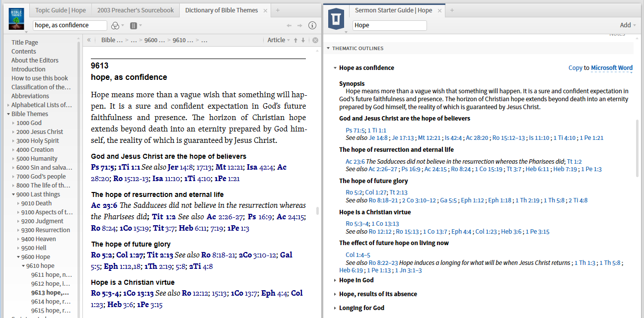Switch to Topic Guide | Hope tab
Viewport: 644px width, 318px height.
coord(61,10)
